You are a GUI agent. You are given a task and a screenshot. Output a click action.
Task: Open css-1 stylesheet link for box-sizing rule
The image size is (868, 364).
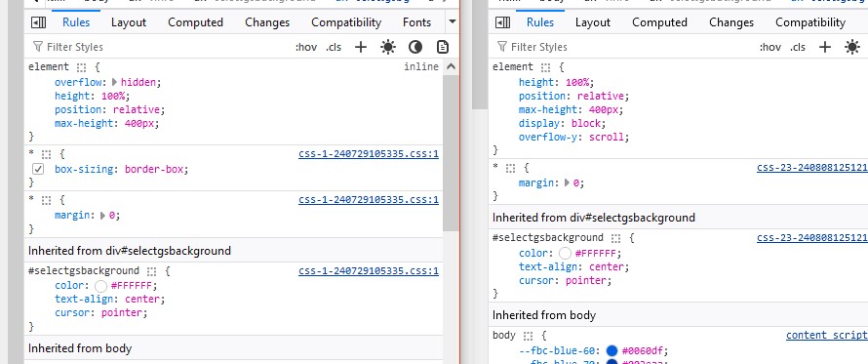pyautogui.click(x=369, y=154)
